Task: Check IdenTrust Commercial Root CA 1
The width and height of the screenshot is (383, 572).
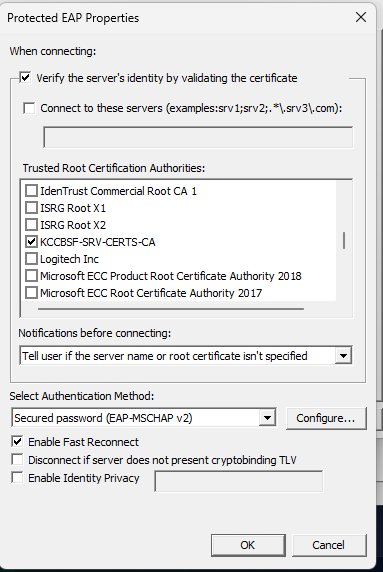Action: [31, 190]
